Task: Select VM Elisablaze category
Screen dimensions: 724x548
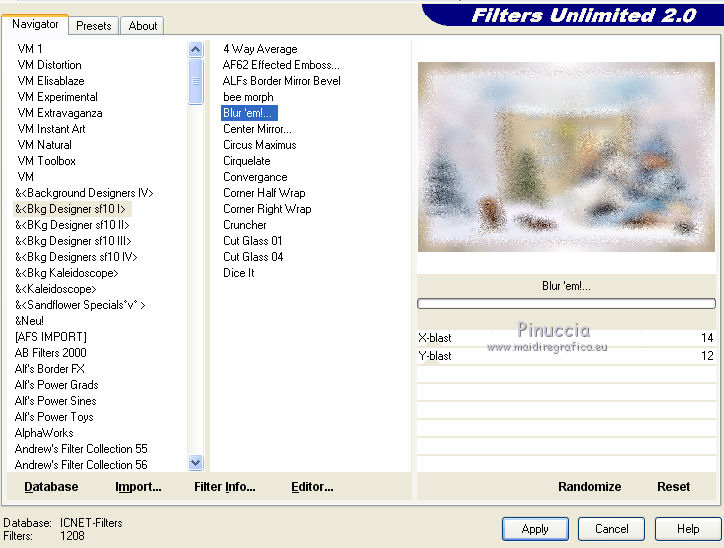Action: (x=51, y=81)
